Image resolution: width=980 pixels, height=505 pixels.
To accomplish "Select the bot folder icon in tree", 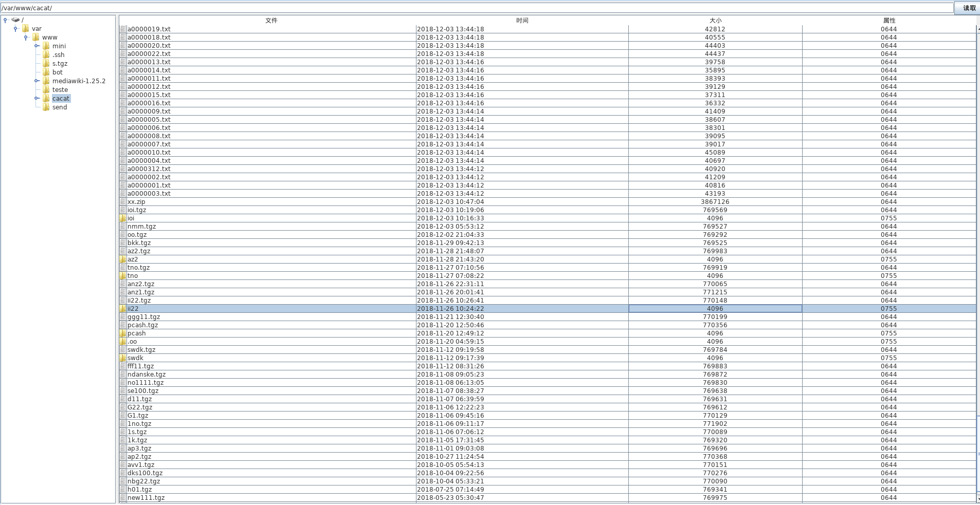I will [x=46, y=72].
